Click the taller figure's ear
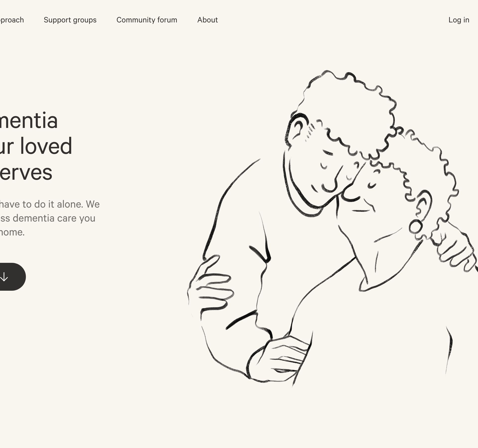This screenshot has width=478, height=448. 297,129
